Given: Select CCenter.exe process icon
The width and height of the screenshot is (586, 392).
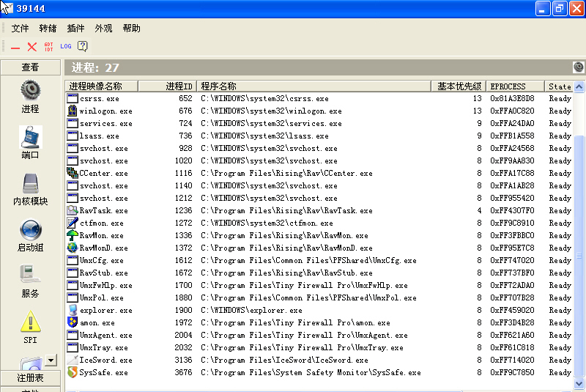Looking at the screenshot, I should coord(72,173).
